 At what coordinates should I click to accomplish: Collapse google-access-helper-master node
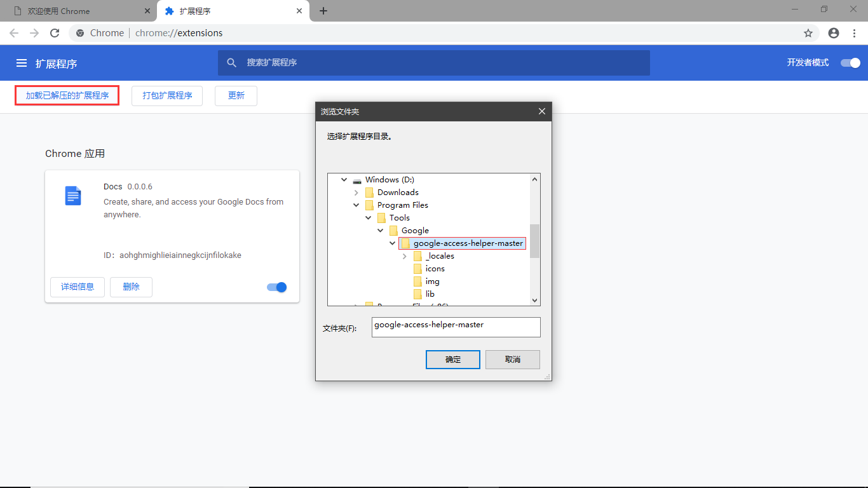393,243
